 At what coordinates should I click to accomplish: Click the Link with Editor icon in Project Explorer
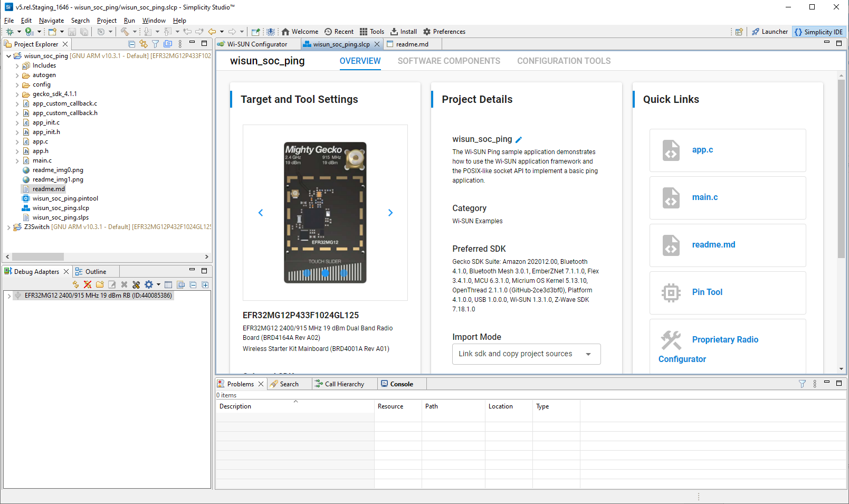143,44
